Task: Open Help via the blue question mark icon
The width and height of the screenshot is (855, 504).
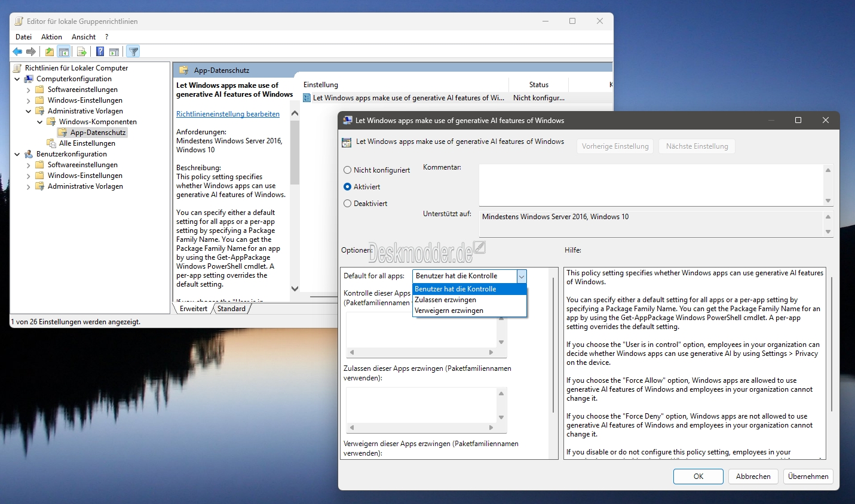Action: [x=100, y=51]
